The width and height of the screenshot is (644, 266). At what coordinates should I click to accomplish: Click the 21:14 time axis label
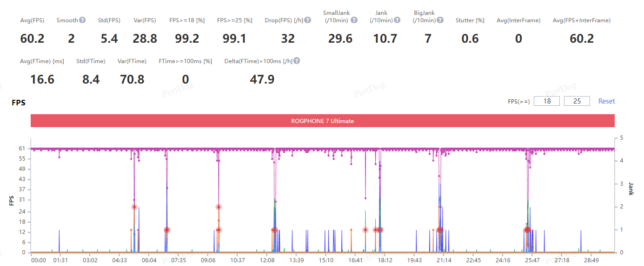pos(444,260)
